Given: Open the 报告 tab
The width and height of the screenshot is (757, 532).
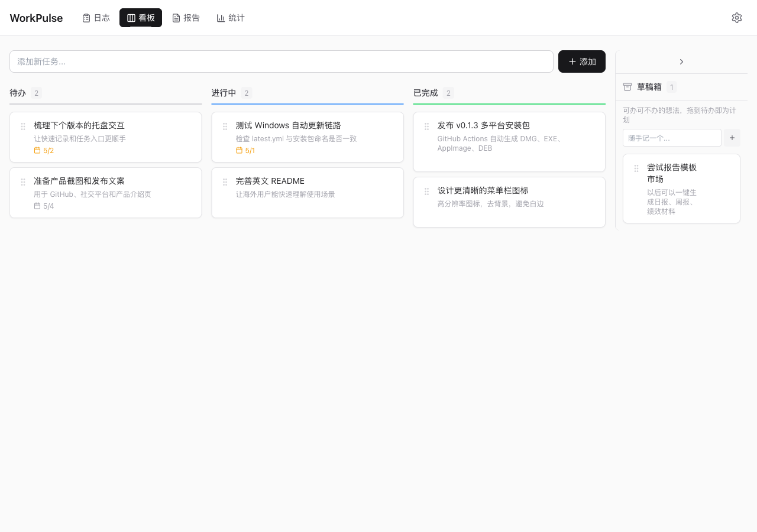Looking at the screenshot, I should pyautogui.click(x=186, y=18).
